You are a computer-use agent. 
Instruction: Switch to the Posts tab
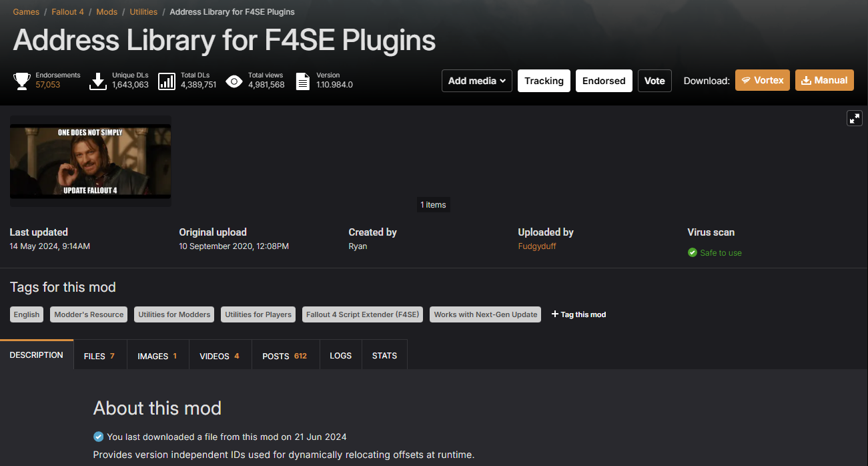coord(285,356)
